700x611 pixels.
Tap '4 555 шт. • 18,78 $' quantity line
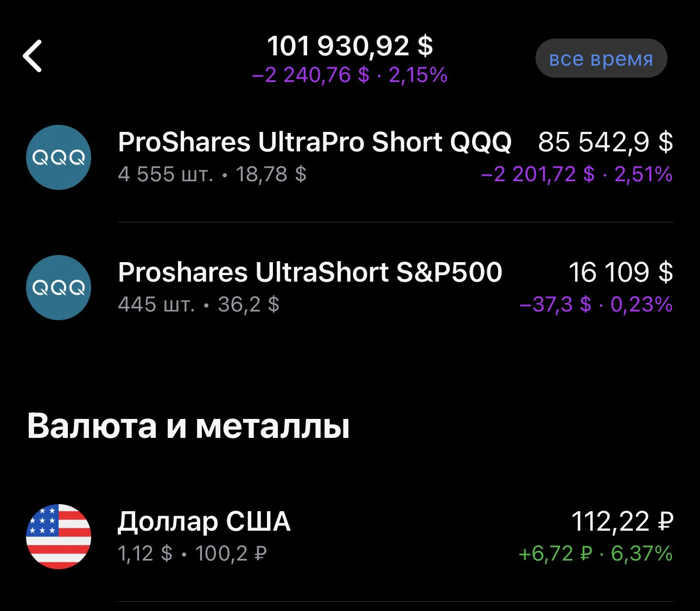coord(212,174)
